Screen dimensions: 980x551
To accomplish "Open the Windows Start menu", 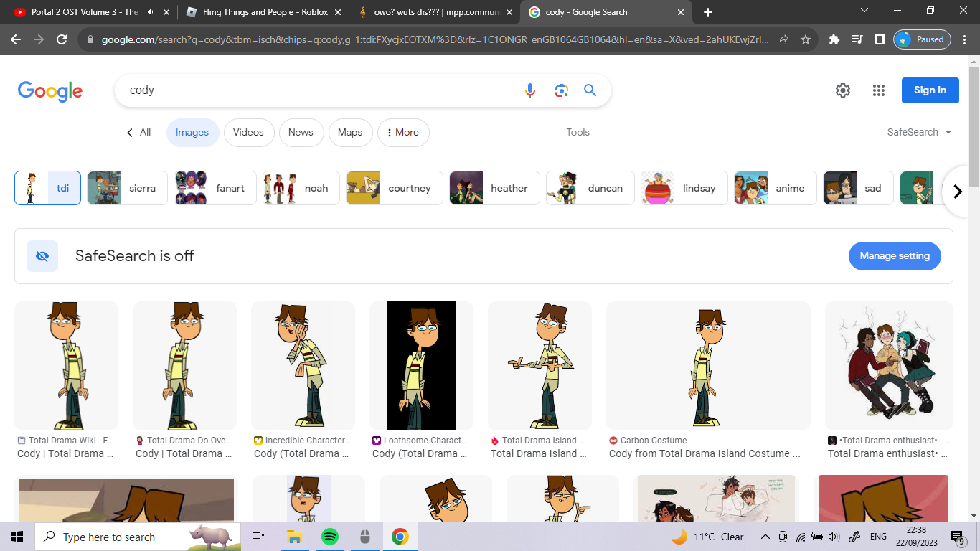I will 17,537.
